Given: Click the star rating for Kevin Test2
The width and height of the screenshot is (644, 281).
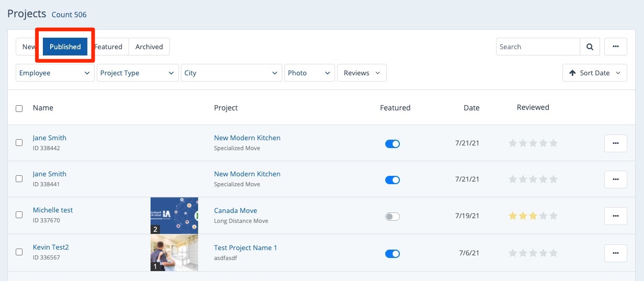Looking at the screenshot, I should pyautogui.click(x=533, y=253).
